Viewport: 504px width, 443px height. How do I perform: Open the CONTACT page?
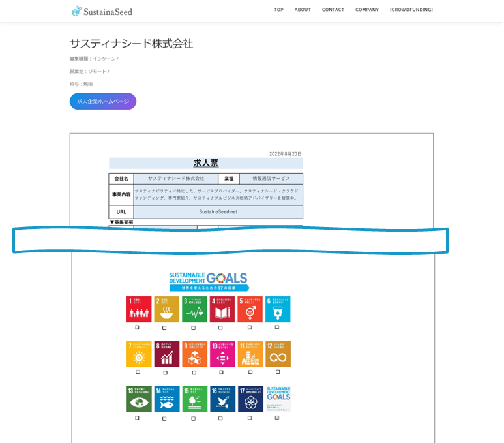(333, 10)
